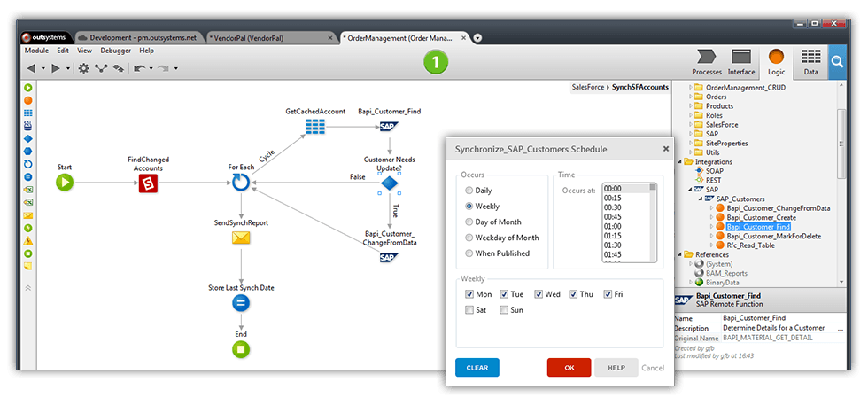Screen dimensions: 868x413
Task: Select the For Each loop tool in the toolbox
Action: pyautogui.click(x=27, y=164)
